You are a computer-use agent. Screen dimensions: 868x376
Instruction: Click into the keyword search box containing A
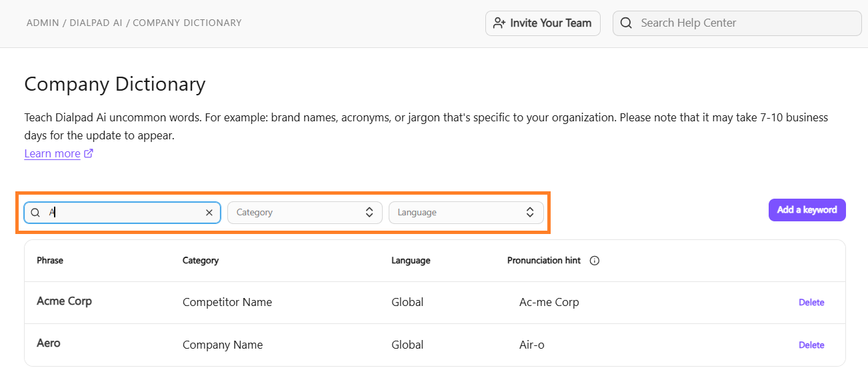(122, 213)
